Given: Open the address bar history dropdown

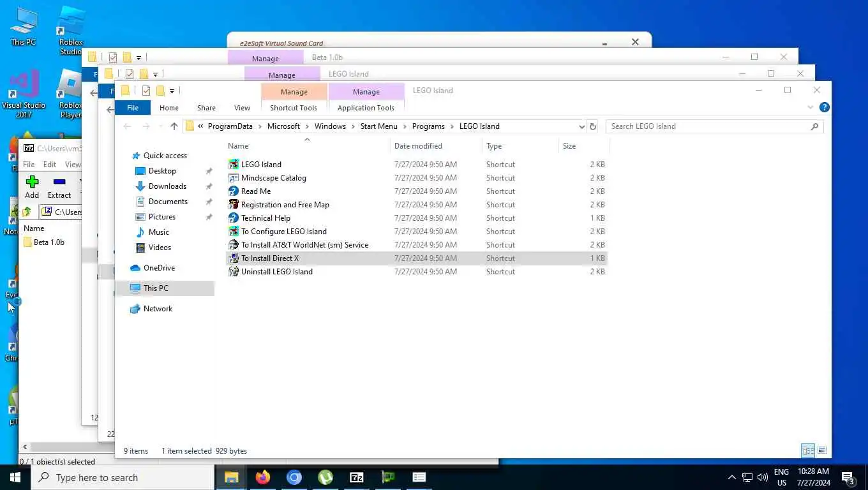Looking at the screenshot, I should [x=581, y=126].
